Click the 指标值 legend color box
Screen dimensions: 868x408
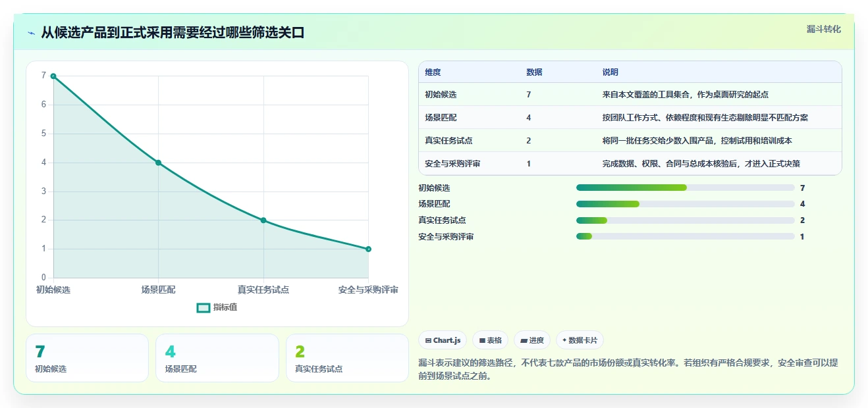coord(203,307)
